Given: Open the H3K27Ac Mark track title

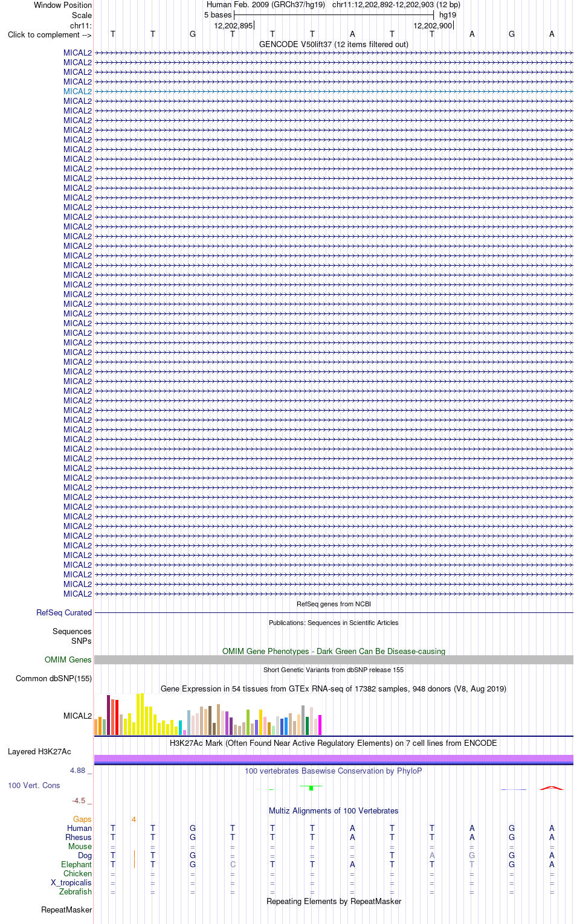Looking at the screenshot, I should 334,743.
